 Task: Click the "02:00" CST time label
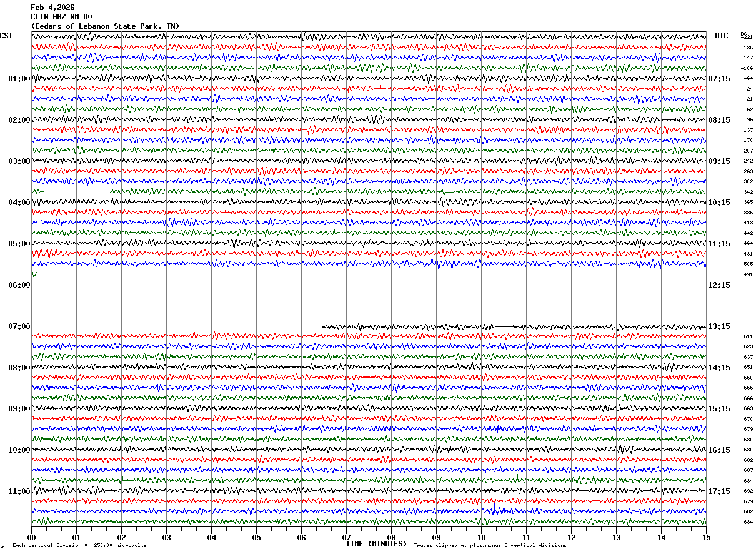coord(19,120)
